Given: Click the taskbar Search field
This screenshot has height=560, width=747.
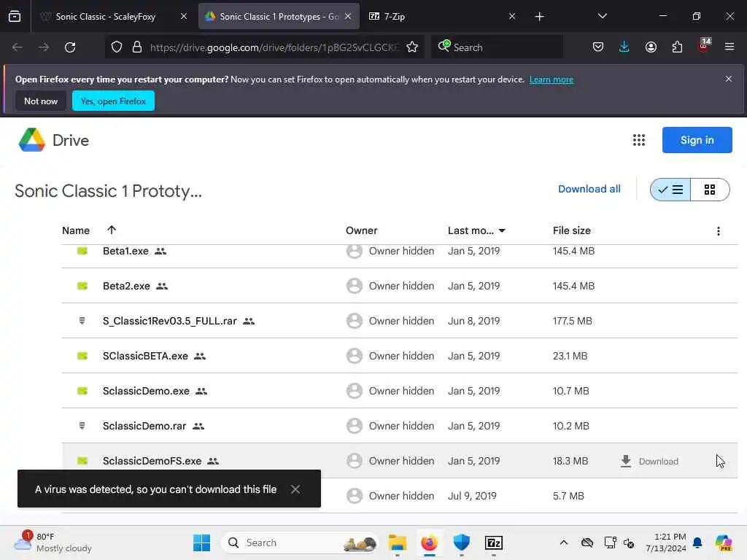Looking at the screenshot, I should 299,542.
